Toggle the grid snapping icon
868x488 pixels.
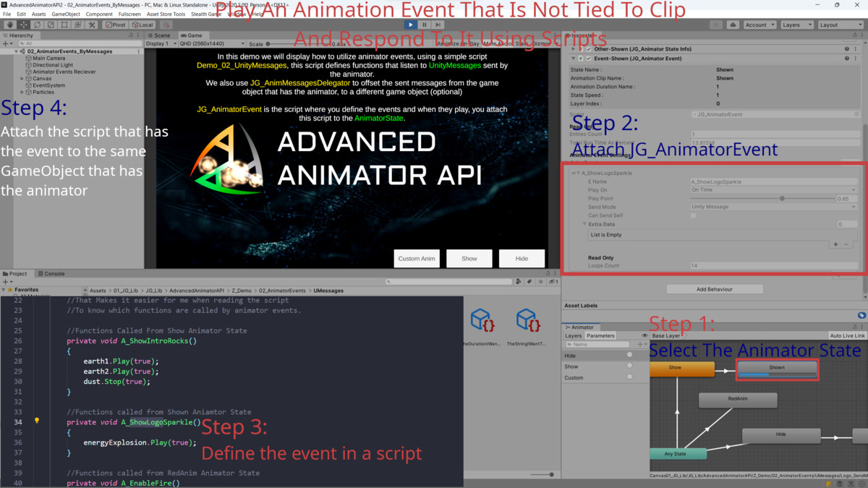tap(165, 25)
